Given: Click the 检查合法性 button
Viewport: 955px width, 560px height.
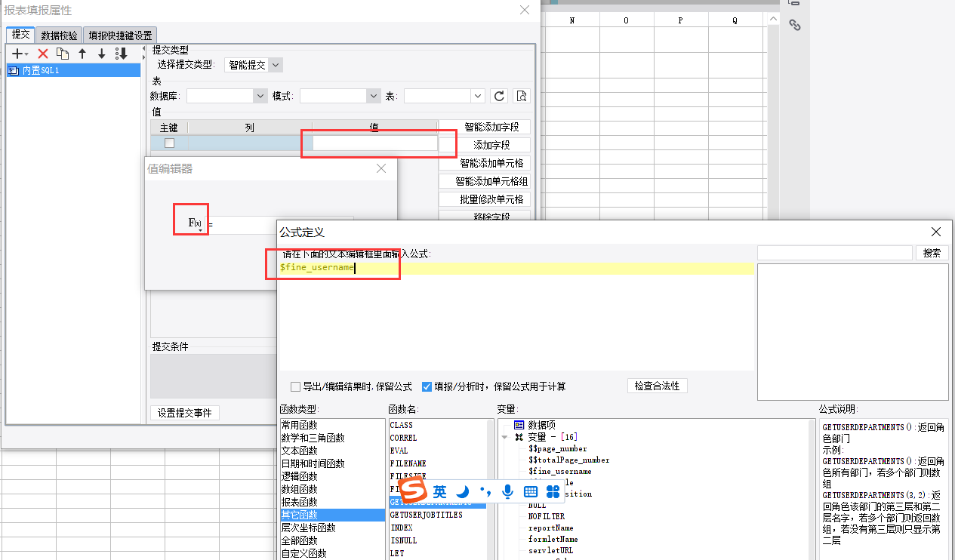Looking at the screenshot, I should pos(657,386).
